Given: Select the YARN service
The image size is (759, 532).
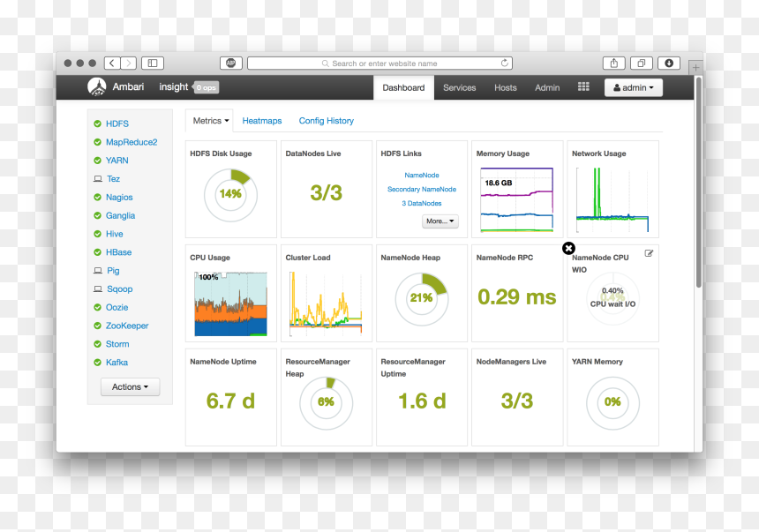Looking at the screenshot, I should [x=117, y=161].
